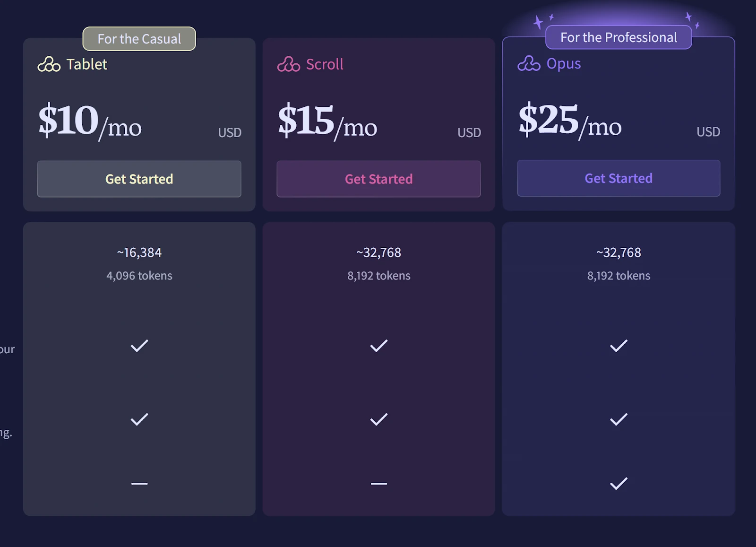The width and height of the screenshot is (756, 547).
Task: Click the dash icon in Tablet column
Action: pyautogui.click(x=139, y=484)
